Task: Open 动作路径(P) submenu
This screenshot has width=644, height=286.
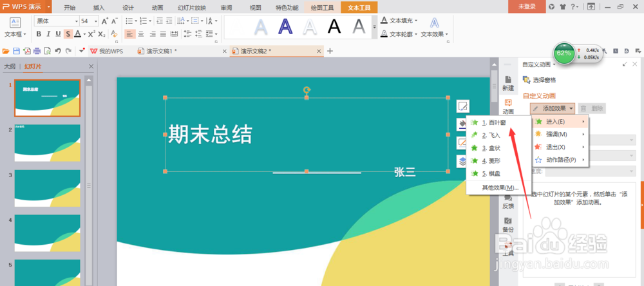Action: pos(561,160)
